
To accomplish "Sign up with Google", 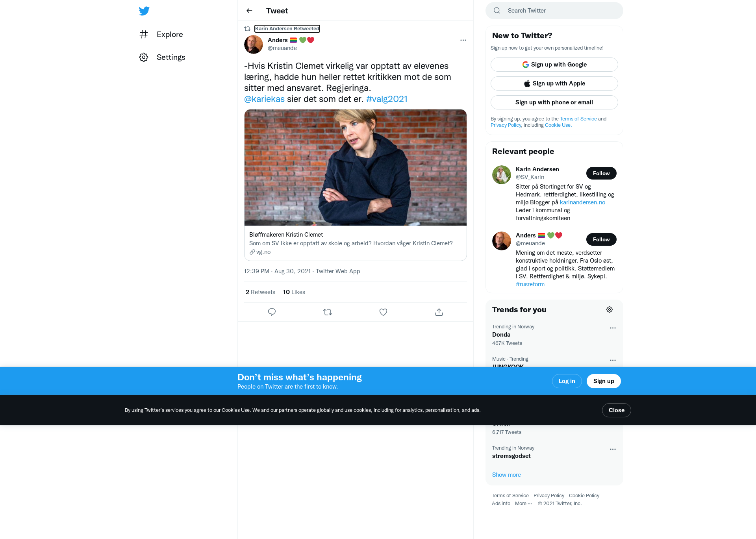I will 554,65.
